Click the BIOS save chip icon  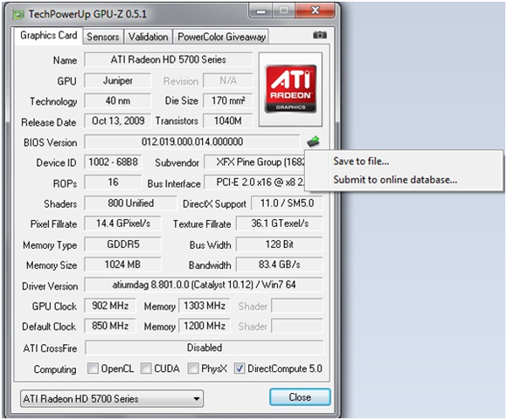tap(313, 141)
